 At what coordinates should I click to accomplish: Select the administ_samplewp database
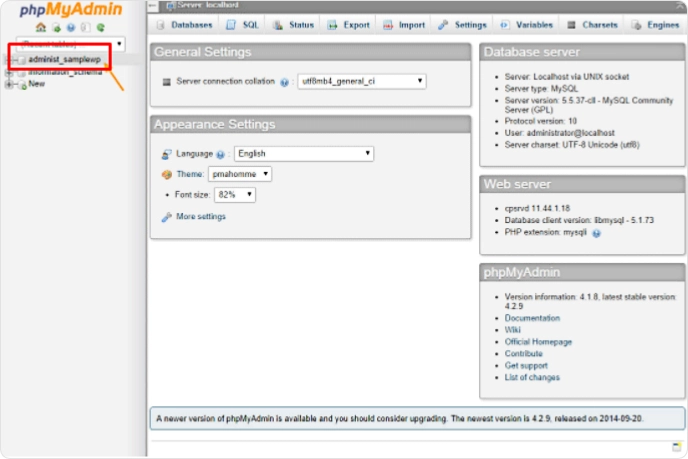click(64, 59)
